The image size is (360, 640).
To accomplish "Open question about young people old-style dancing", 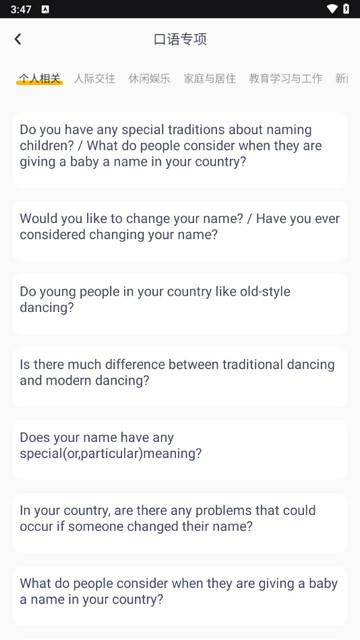I will coord(180,304).
